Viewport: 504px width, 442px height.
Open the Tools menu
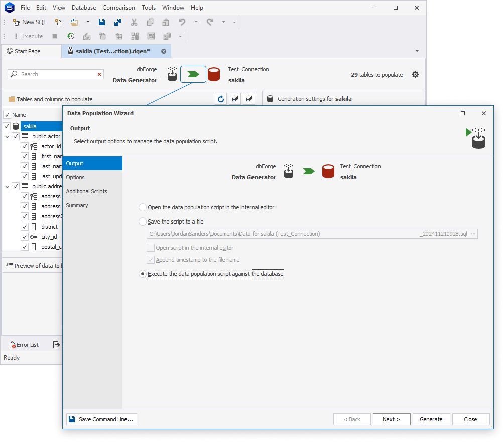pos(149,8)
